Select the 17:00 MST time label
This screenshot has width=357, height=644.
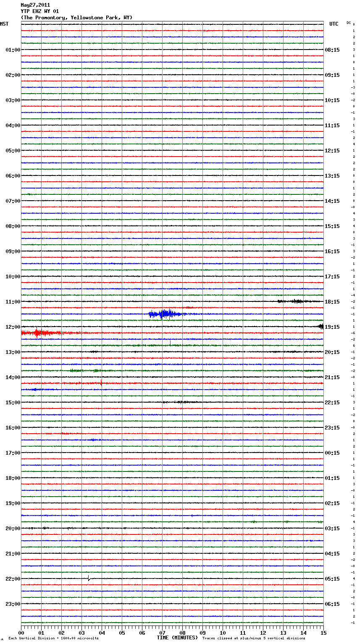13,453
